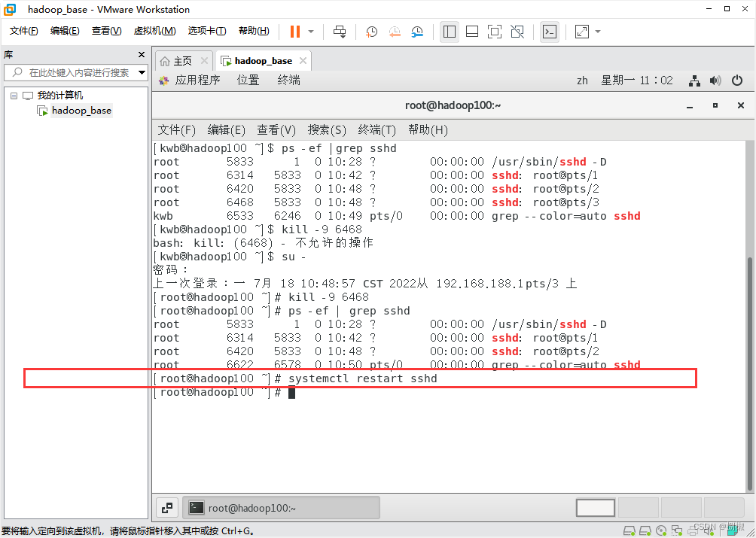This screenshot has width=756, height=538.
Task: Click the zh input method indicator
Action: point(582,81)
